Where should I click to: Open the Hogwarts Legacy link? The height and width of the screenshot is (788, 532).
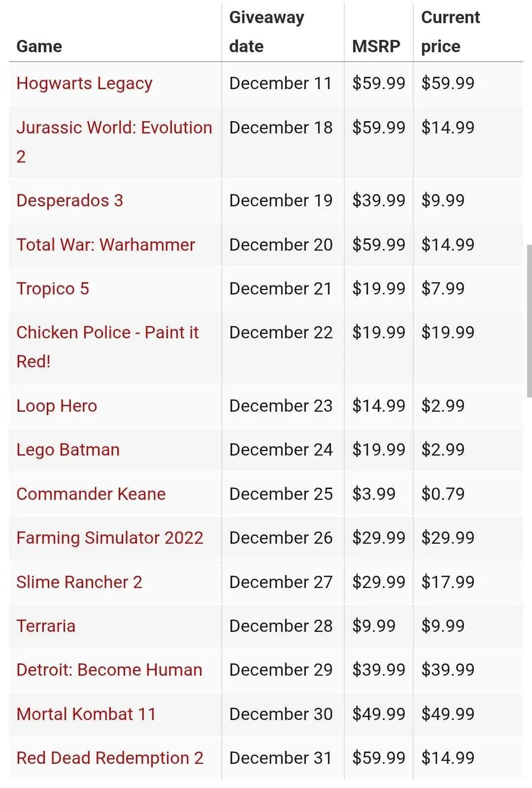click(x=84, y=83)
